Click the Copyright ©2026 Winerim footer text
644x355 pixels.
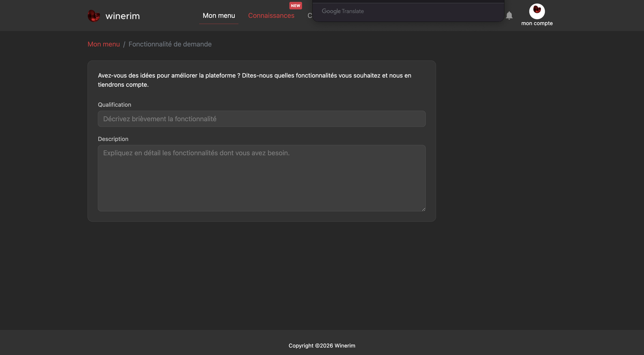pos(322,346)
